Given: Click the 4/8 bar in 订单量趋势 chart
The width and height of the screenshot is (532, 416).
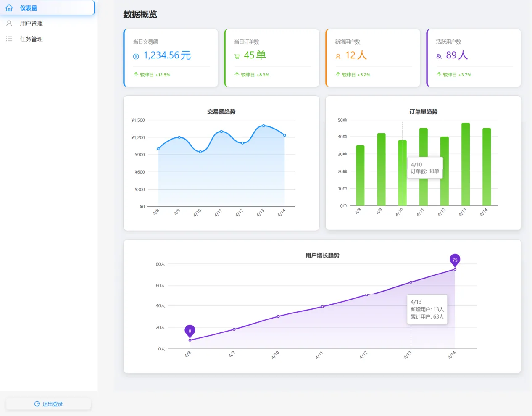Looking at the screenshot, I should [360, 176].
